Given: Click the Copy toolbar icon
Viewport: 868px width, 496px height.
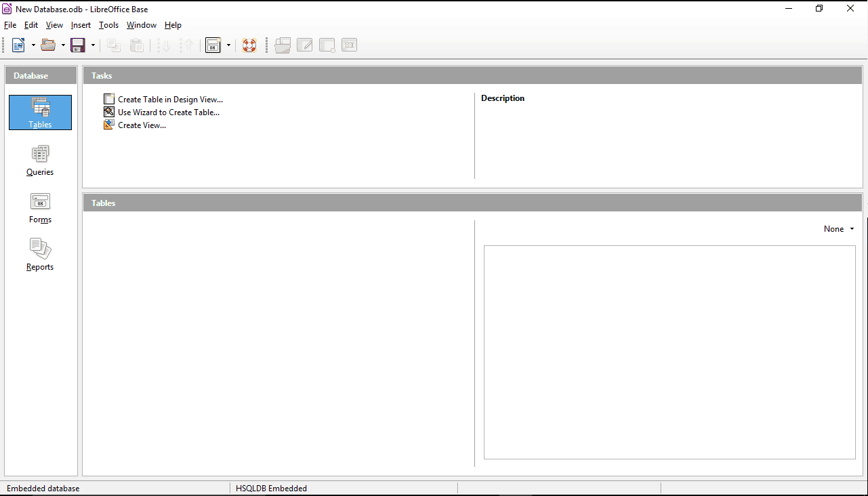Looking at the screenshot, I should 114,45.
